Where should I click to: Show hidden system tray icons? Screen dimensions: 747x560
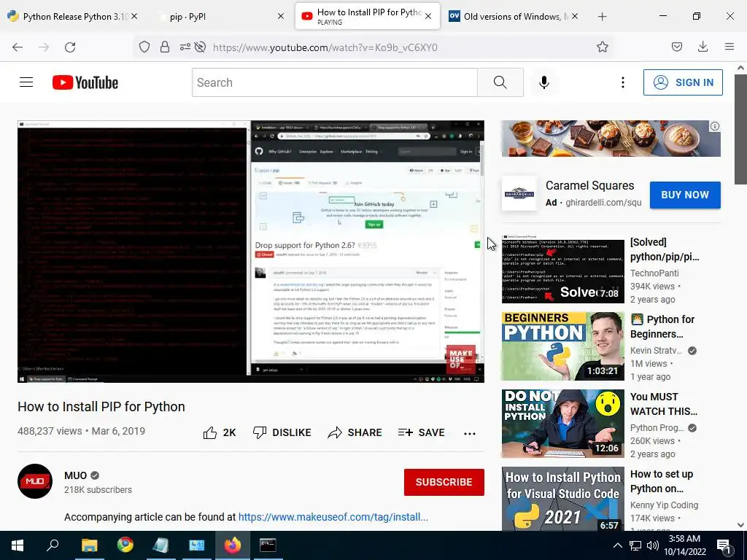click(617, 545)
